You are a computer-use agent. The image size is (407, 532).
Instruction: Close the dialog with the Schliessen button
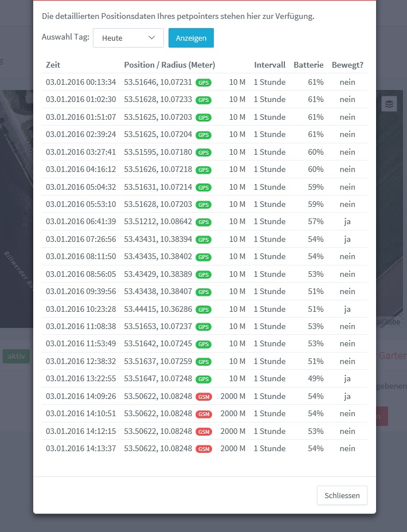tap(342, 495)
